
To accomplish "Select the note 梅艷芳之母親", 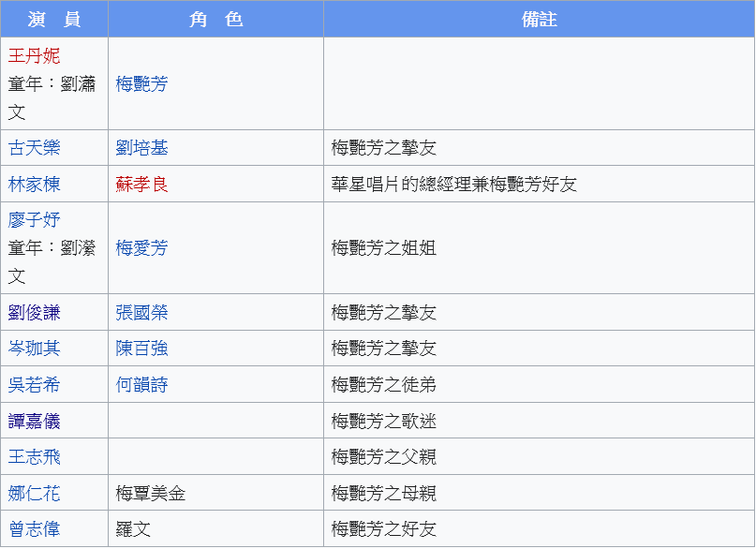I will [x=384, y=493].
